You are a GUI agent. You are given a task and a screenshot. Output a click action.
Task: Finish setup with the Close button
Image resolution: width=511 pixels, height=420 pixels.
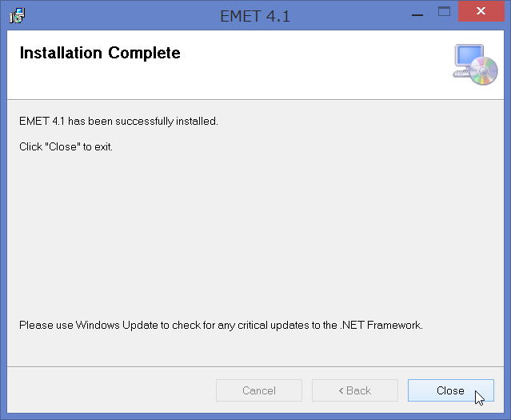451,390
